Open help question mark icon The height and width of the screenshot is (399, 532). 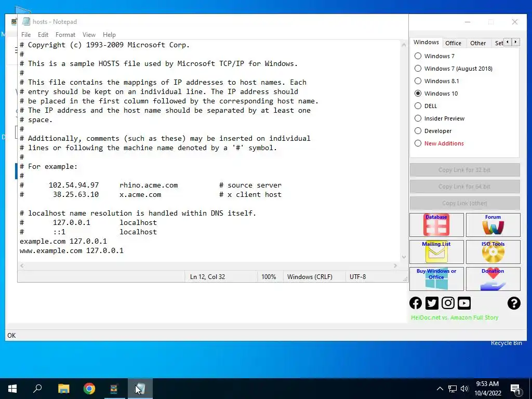tap(514, 303)
